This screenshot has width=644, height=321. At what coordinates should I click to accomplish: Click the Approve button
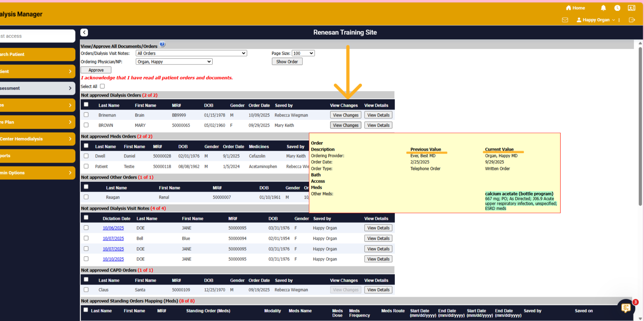(x=96, y=70)
